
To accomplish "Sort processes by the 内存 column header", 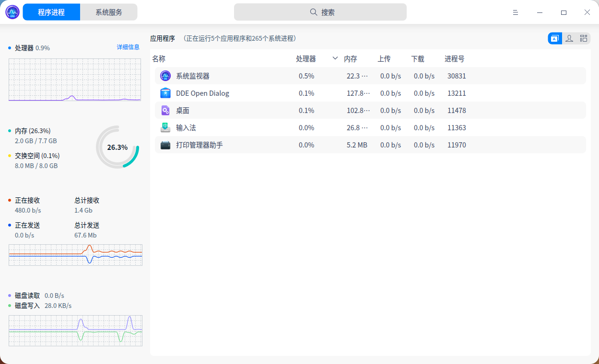I will [x=351, y=58].
